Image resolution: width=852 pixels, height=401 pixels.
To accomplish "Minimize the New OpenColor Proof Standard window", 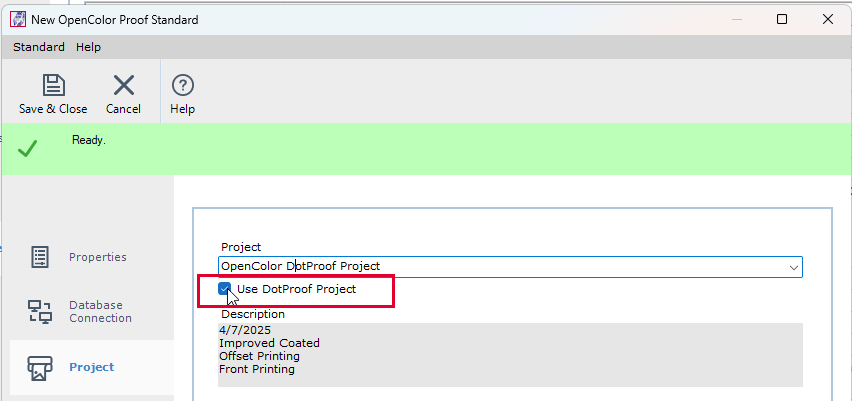I will click(x=737, y=20).
